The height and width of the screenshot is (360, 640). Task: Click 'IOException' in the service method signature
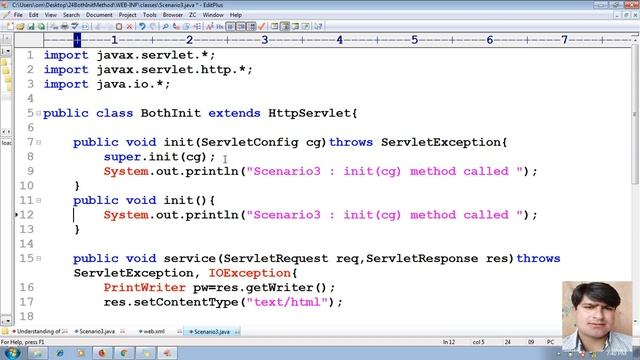(x=250, y=273)
